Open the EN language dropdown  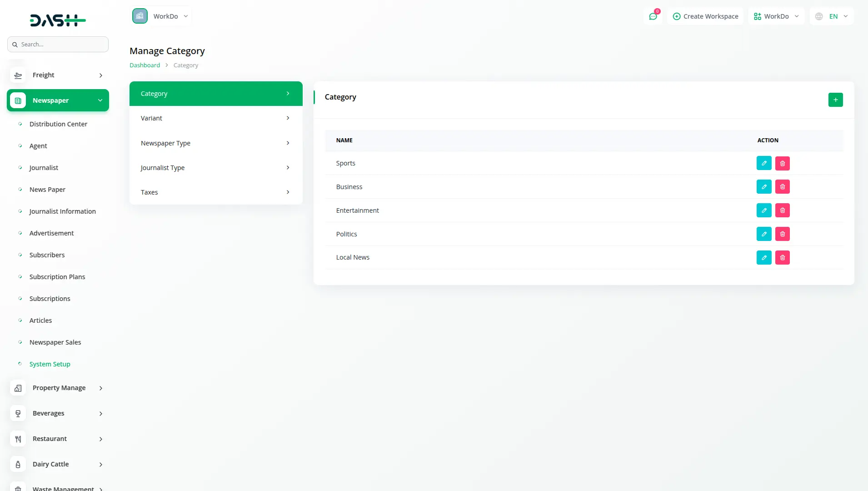[x=832, y=16]
